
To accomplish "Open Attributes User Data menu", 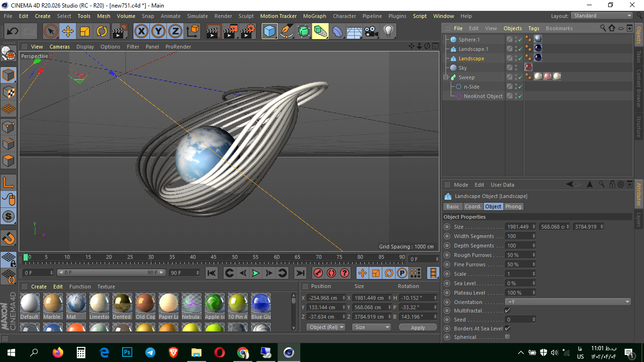I will (x=503, y=185).
